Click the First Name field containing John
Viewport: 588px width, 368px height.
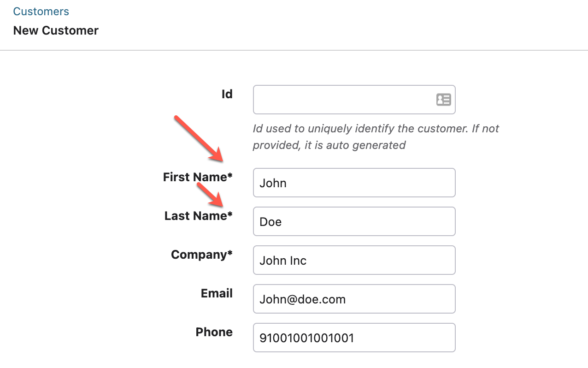point(354,183)
